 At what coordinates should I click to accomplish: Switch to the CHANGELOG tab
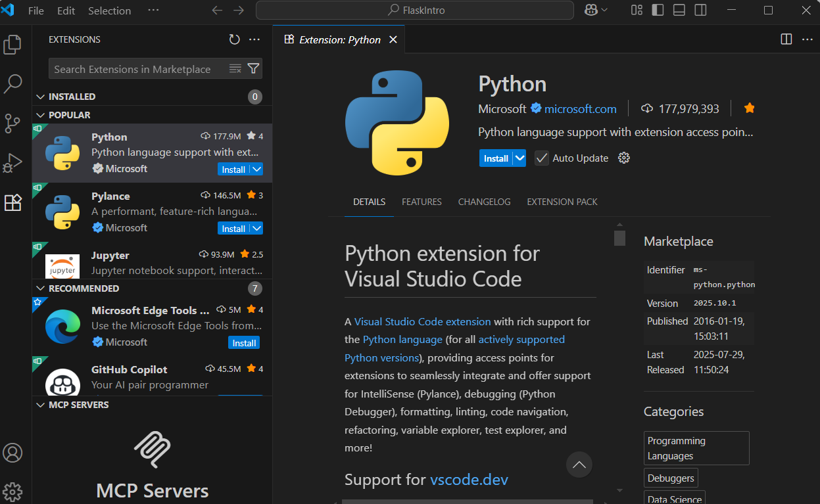[484, 202]
